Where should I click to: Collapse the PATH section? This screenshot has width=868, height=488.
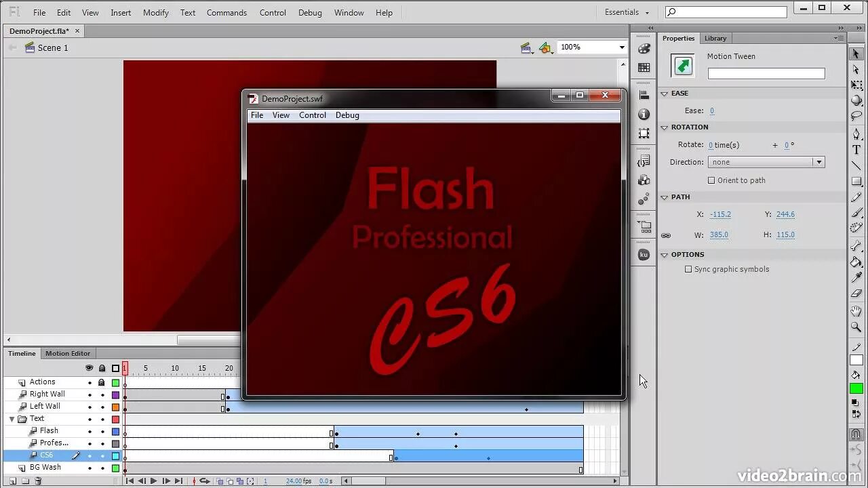665,197
